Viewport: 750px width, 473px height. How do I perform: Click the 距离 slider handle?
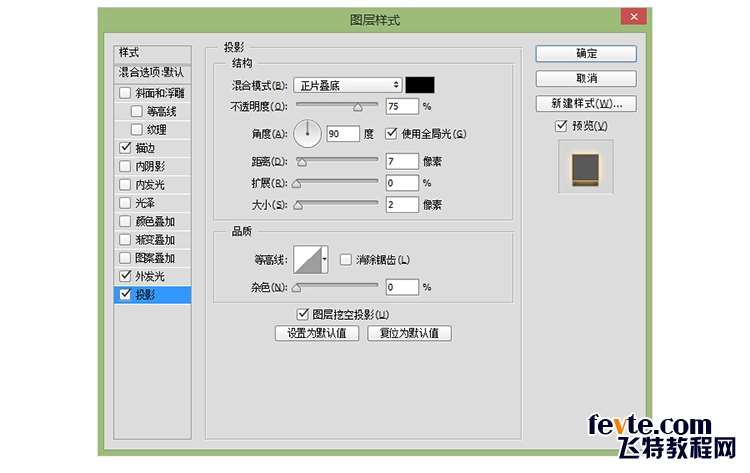[x=302, y=163]
